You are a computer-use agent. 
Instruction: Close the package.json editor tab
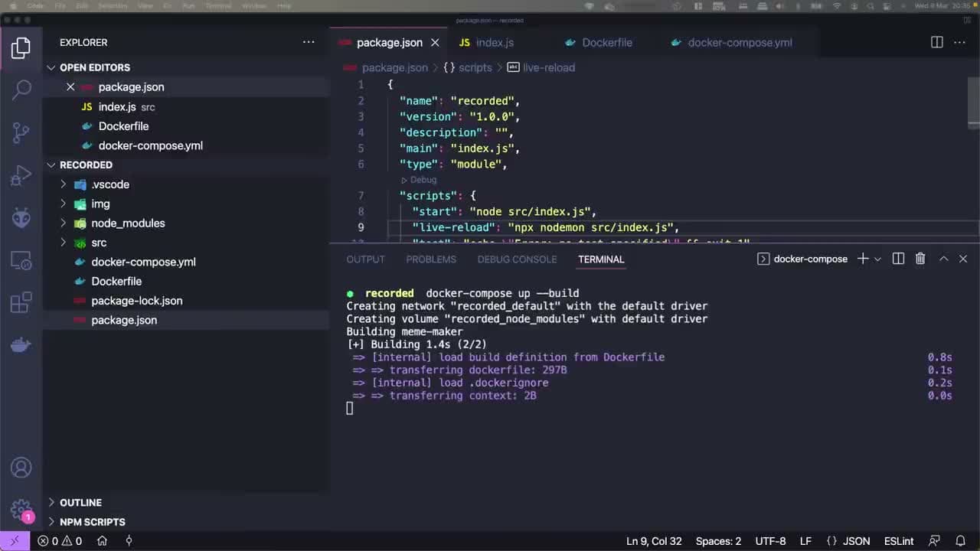tap(435, 42)
